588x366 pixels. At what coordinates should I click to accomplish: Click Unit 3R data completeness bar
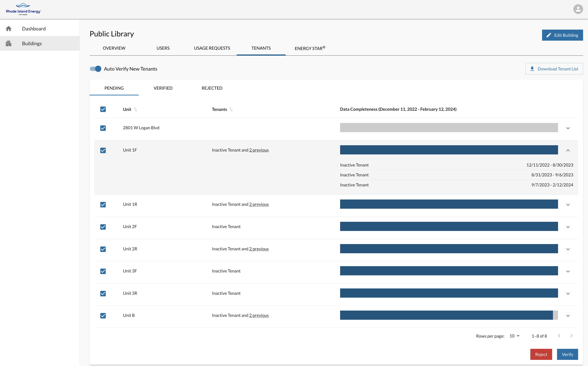point(449,293)
